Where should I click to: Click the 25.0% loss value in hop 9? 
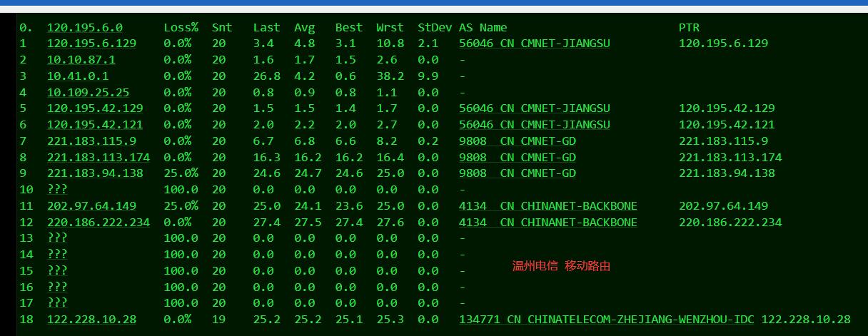(181, 173)
